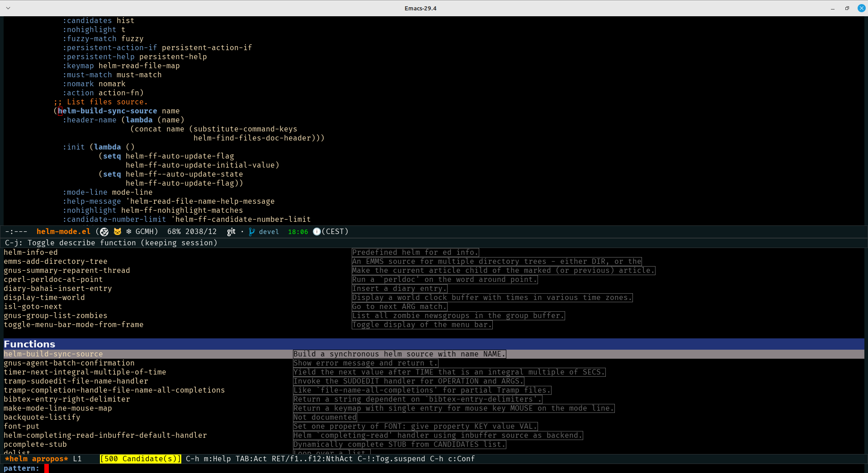The image size is (868, 473).
Task: Select the gnus-group-list-zombies candidate
Action: [x=56, y=316]
